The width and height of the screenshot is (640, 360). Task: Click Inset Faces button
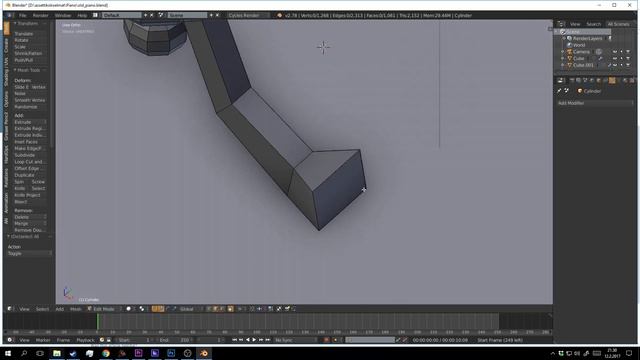[30, 142]
